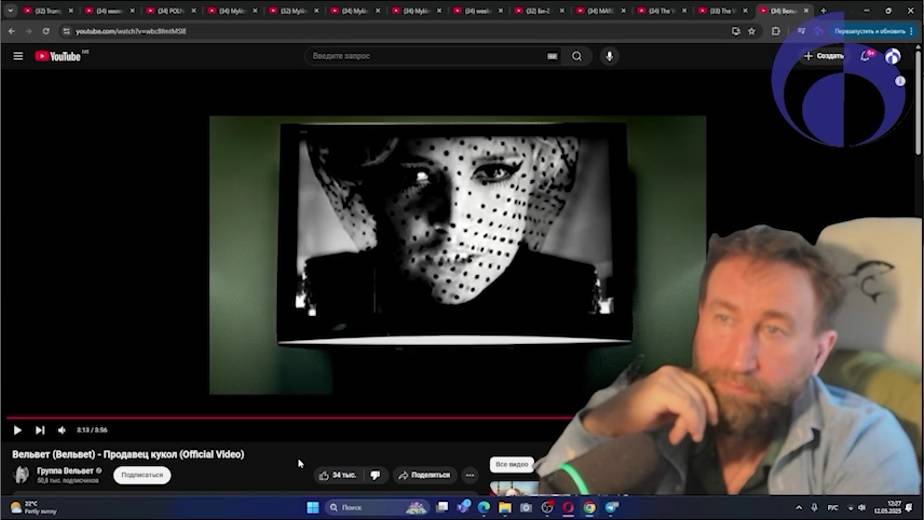Viewport: 924px width, 520px height.
Task: Expand the tab search dropdown arrow
Action: click(10, 11)
